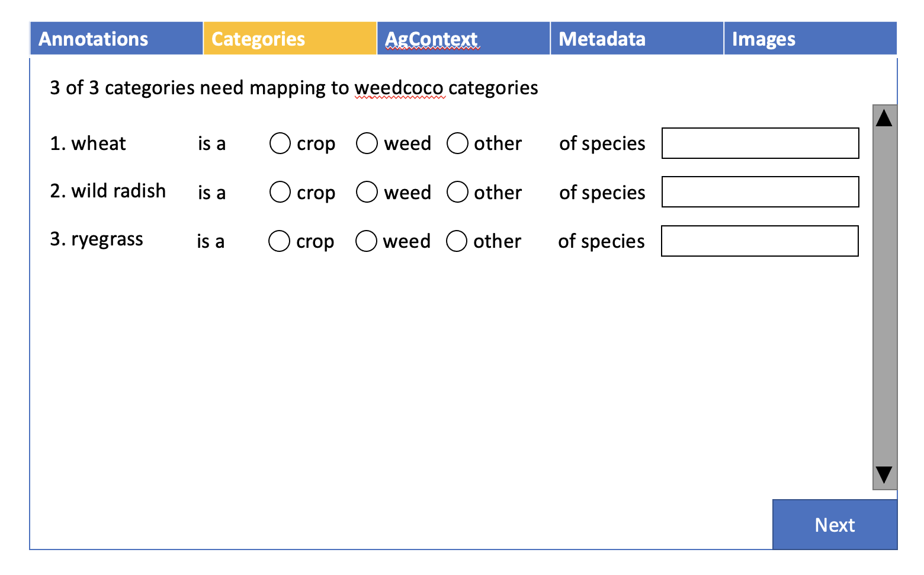Switch to the Images tab
The image size is (924, 575).
[763, 38]
